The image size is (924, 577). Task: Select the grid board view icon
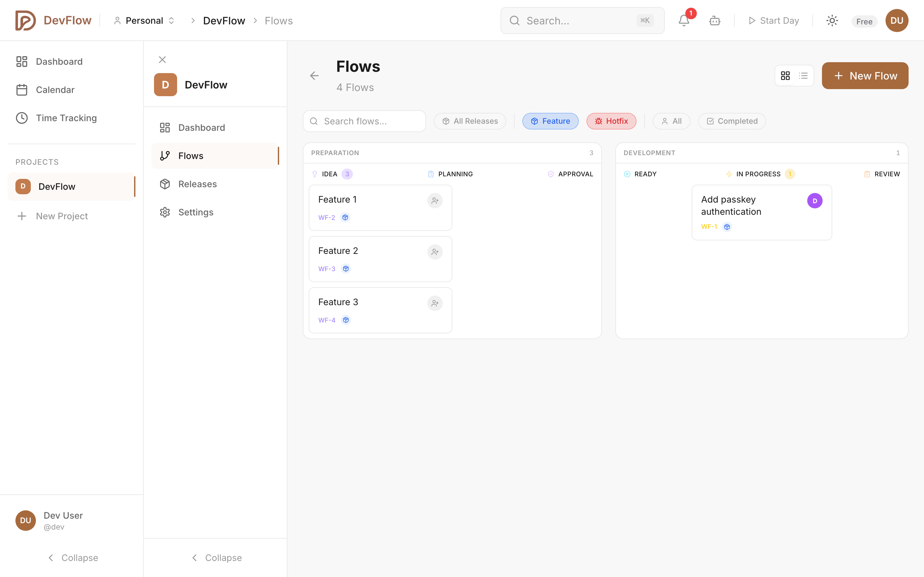[786, 76]
